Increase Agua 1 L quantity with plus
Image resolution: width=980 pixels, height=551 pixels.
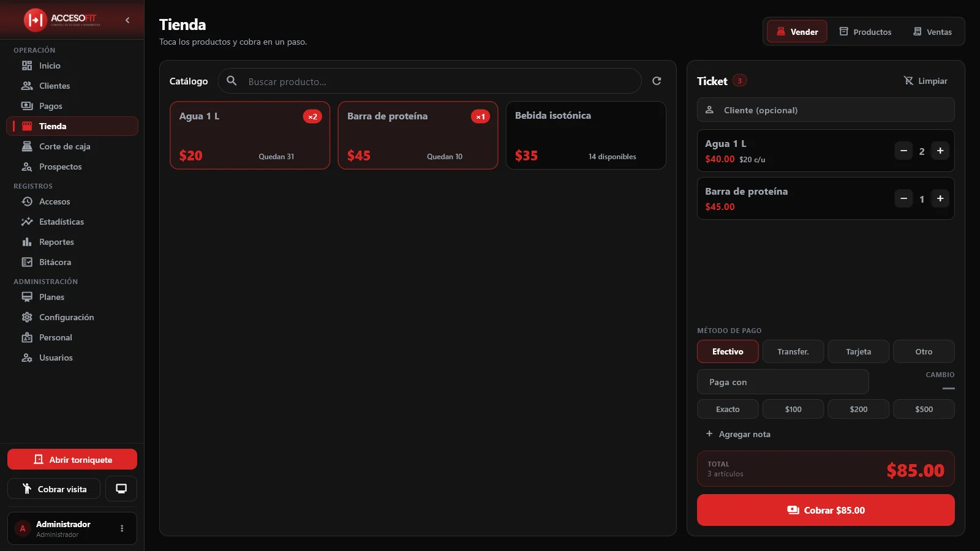point(940,151)
